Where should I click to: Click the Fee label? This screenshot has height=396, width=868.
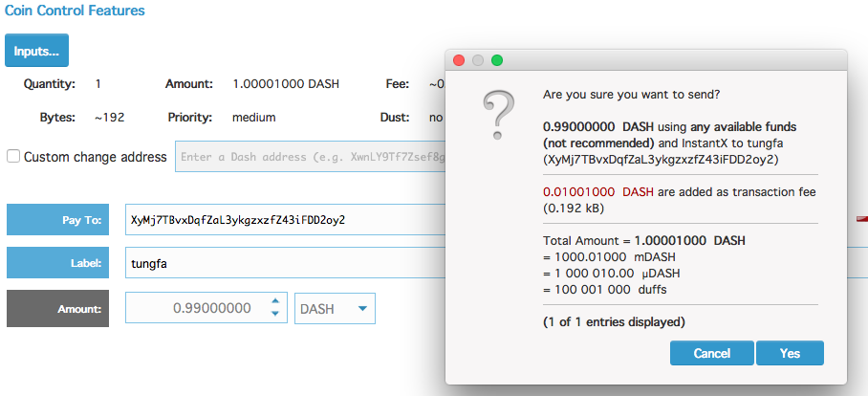point(397,84)
